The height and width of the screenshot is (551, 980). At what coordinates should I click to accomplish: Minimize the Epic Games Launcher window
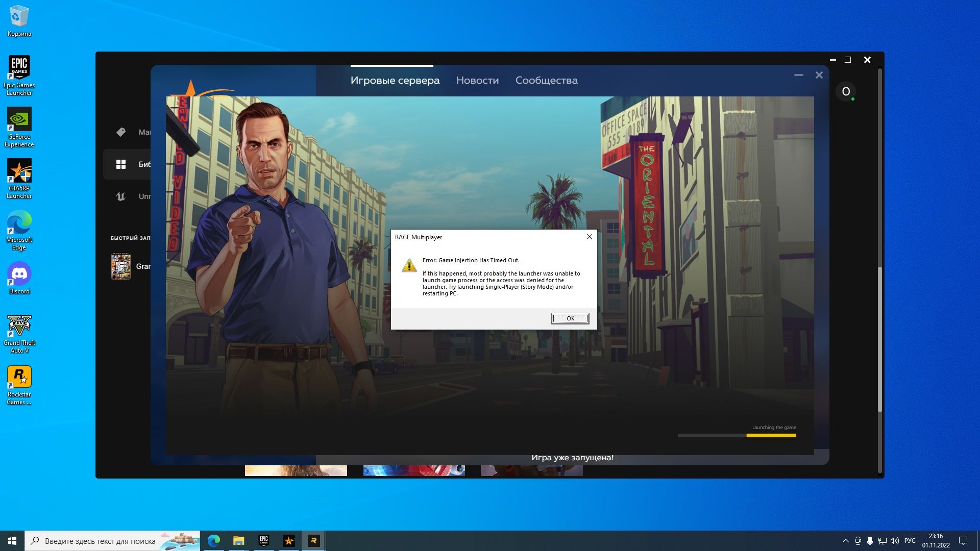click(833, 60)
